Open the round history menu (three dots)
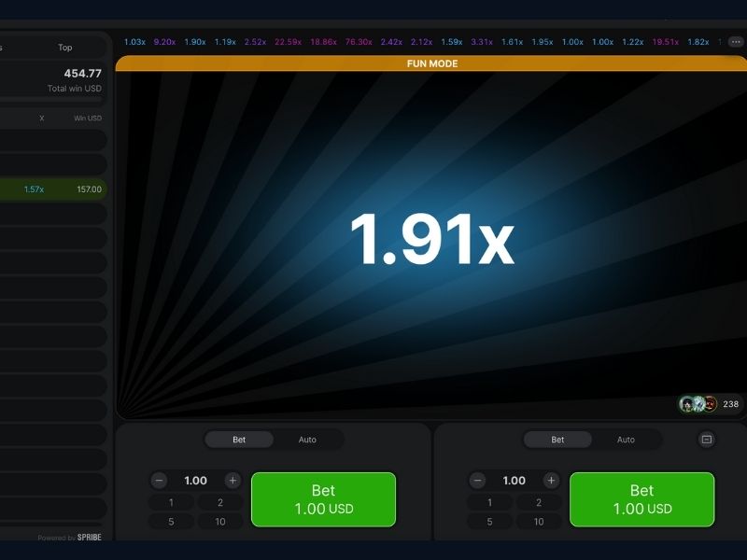 pos(735,42)
